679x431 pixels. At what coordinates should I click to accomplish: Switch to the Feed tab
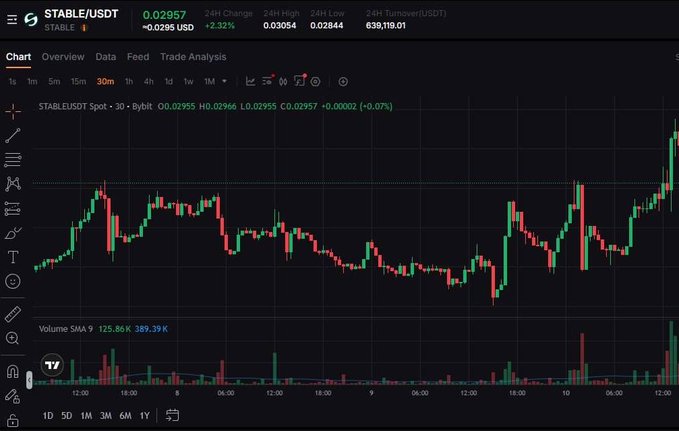[x=138, y=57]
